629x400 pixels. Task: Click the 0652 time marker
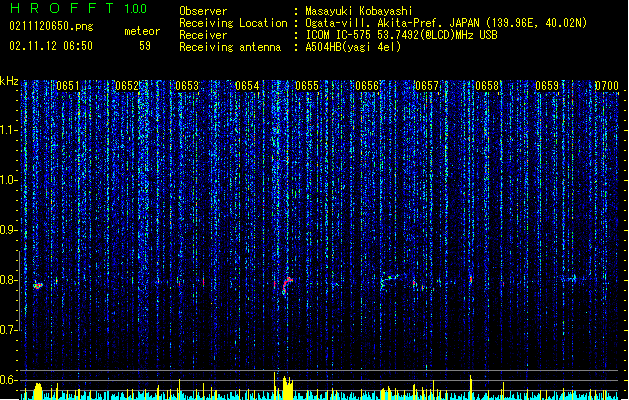click(127, 86)
